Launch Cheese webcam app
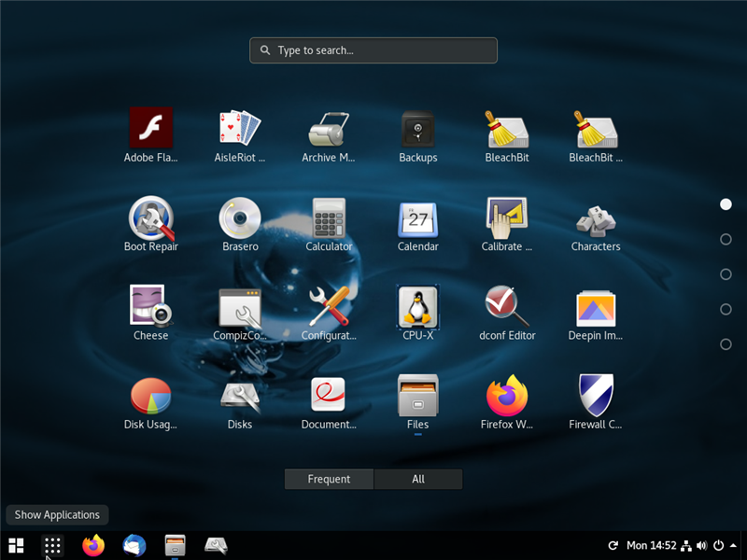This screenshot has height=560, width=747. [151, 313]
